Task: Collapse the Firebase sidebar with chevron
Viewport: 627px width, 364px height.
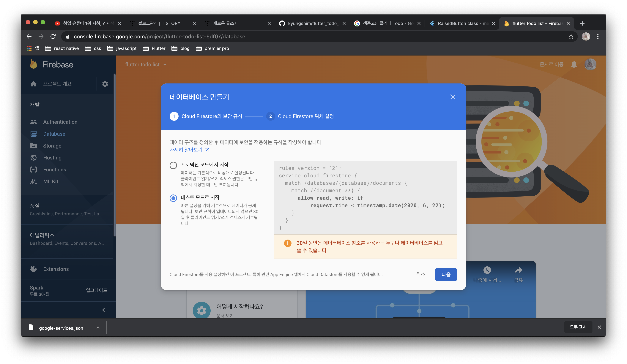Action: coord(103,310)
